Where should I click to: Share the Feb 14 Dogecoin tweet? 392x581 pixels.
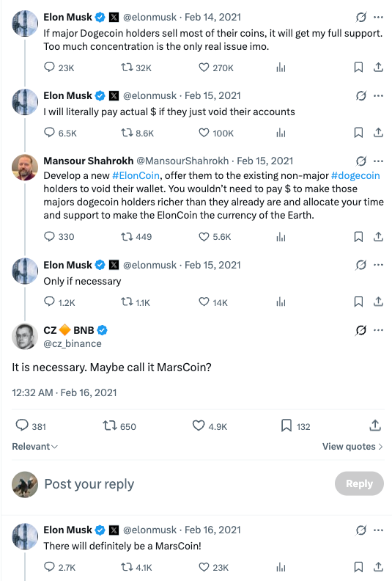tap(378, 67)
